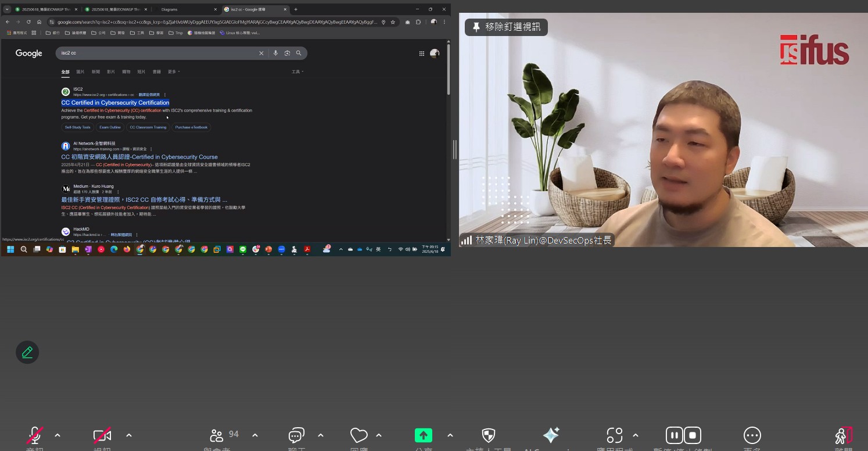The height and width of the screenshot is (451, 868).
Task: Open the AI Companion sparkle icon
Action: [551, 435]
